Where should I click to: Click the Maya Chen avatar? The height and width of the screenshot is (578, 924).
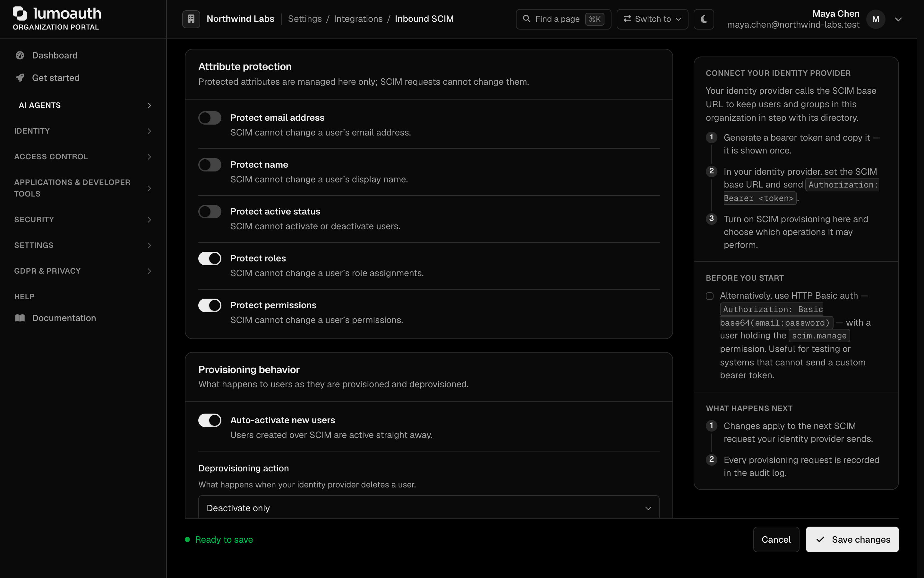[876, 19]
